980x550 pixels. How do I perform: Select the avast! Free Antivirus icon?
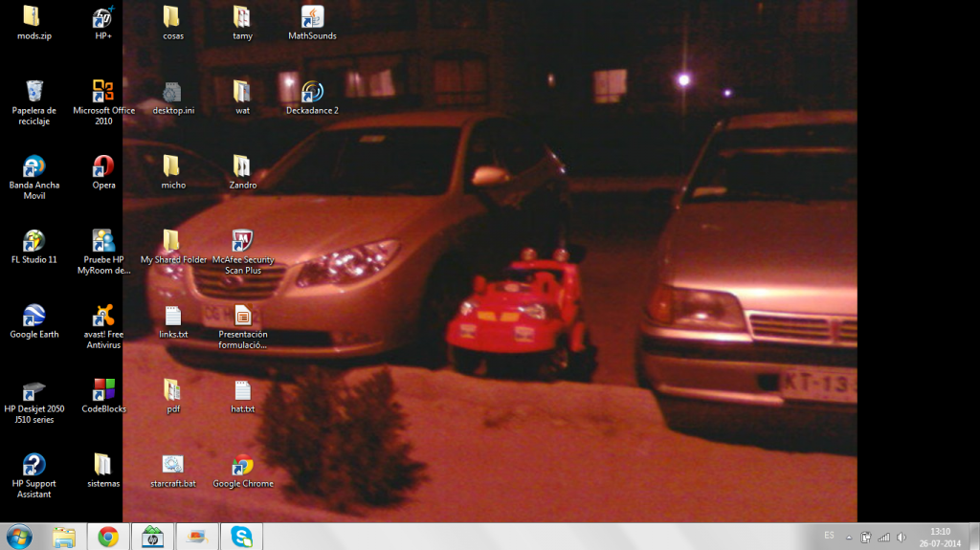[103, 316]
